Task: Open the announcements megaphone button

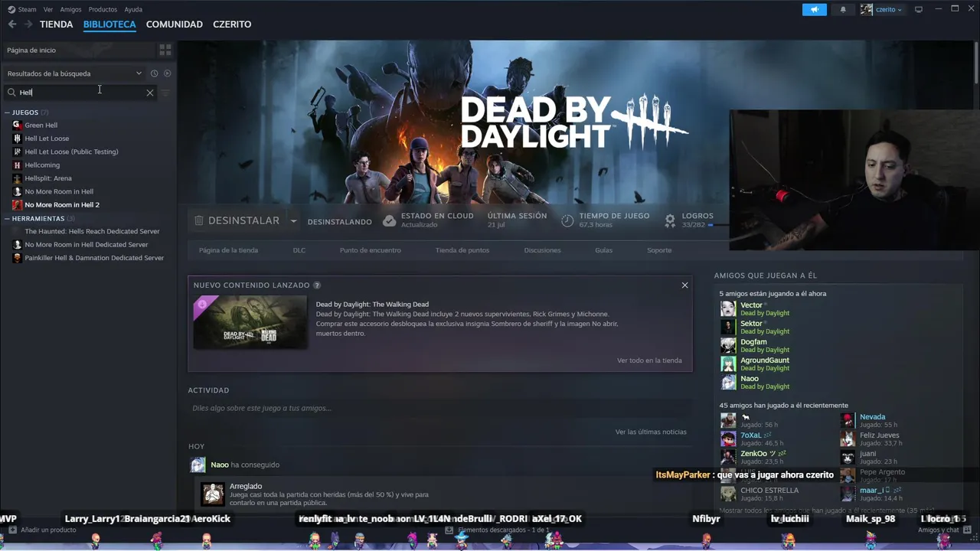Action: coord(815,9)
